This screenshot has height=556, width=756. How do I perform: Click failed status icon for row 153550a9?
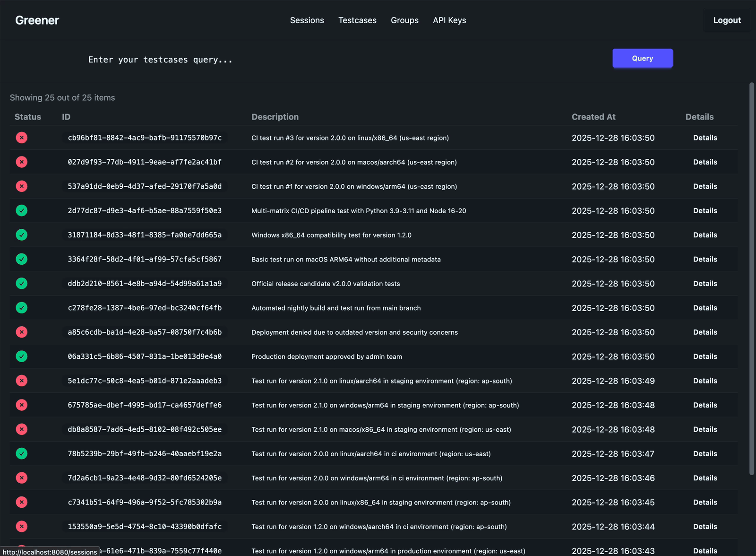click(22, 526)
